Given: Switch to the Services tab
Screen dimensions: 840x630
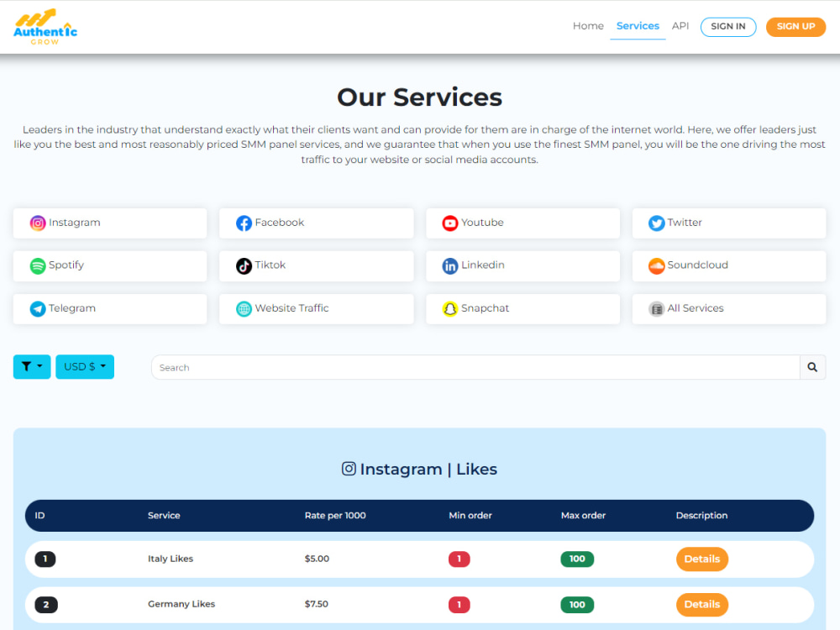Looking at the screenshot, I should click(638, 25).
